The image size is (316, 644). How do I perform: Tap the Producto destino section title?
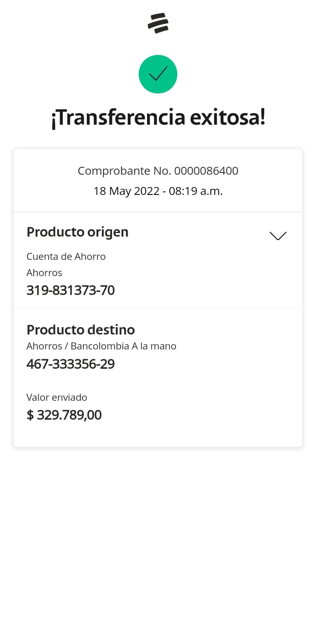(80, 330)
